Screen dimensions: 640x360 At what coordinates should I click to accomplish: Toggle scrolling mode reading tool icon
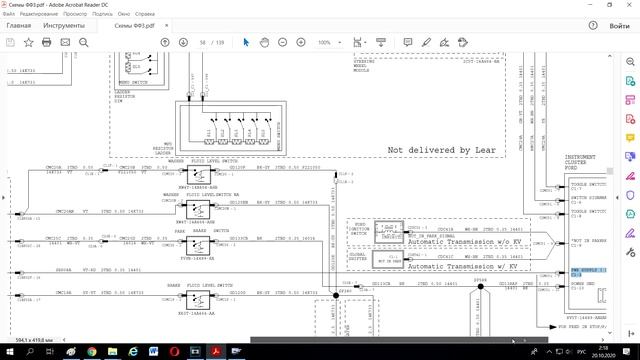coord(381,42)
